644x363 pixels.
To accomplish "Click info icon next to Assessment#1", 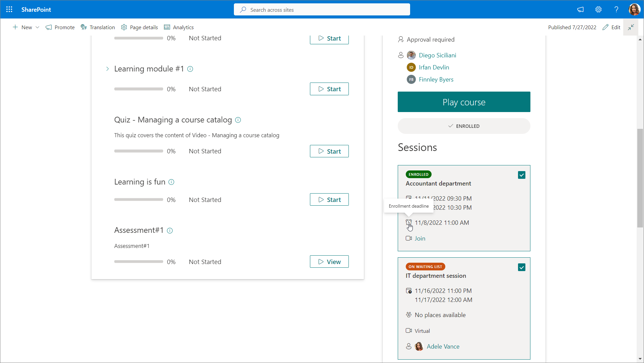I will [170, 231].
